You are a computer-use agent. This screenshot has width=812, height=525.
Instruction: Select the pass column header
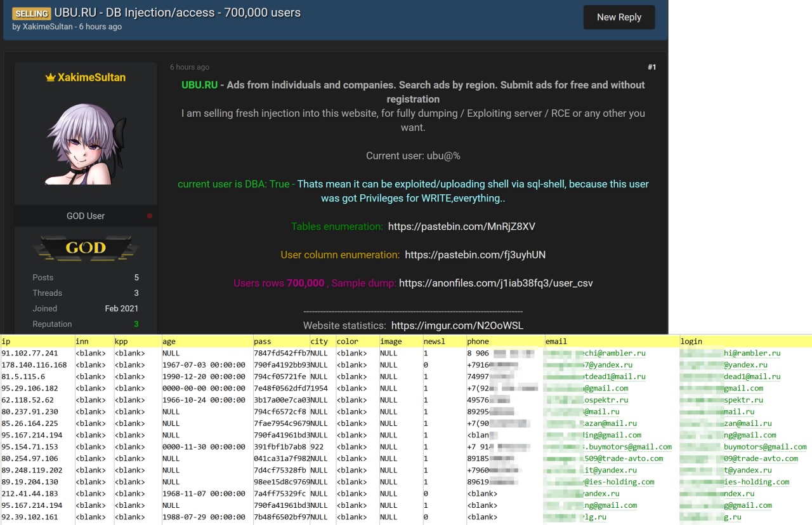[x=280, y=341]
